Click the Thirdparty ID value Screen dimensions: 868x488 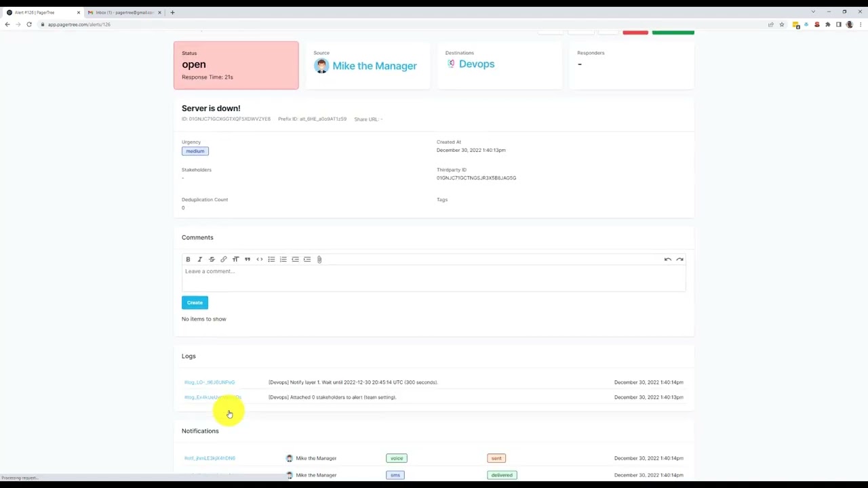[476, 178]
